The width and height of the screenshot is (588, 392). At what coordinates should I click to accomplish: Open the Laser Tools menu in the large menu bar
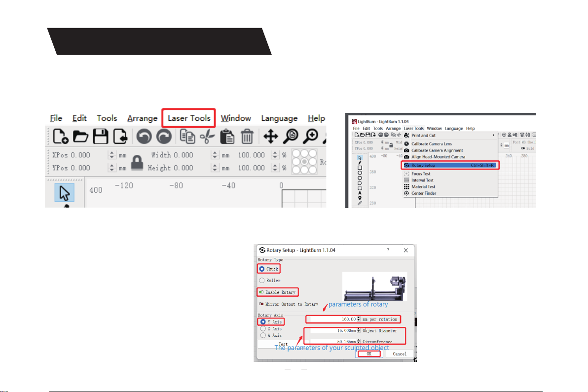[189, 118]
